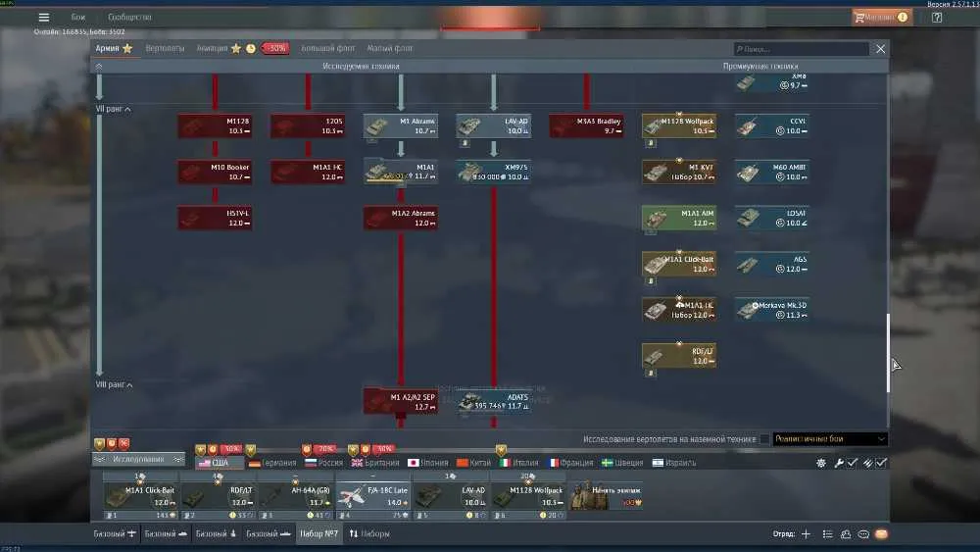Select the Merkava Mk.3D card
This screenshot has height=552, width=980.
pyautogui.click(x=772, y=310)
